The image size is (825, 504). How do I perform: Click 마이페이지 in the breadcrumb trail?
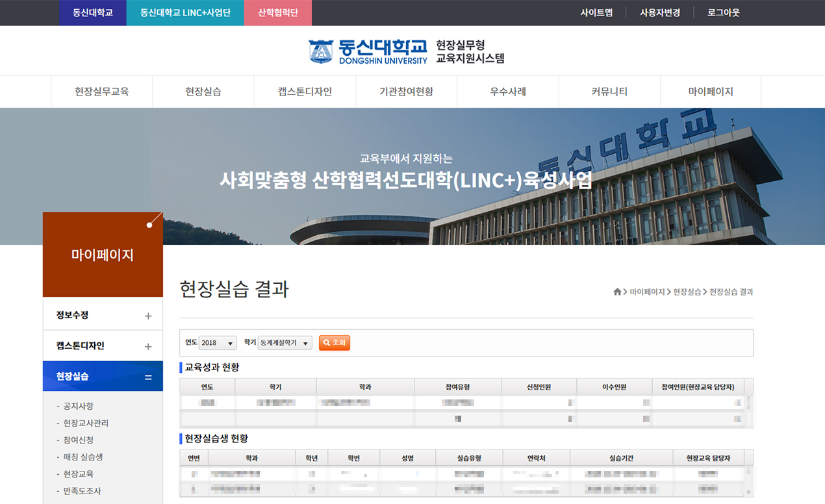[647, 292]
